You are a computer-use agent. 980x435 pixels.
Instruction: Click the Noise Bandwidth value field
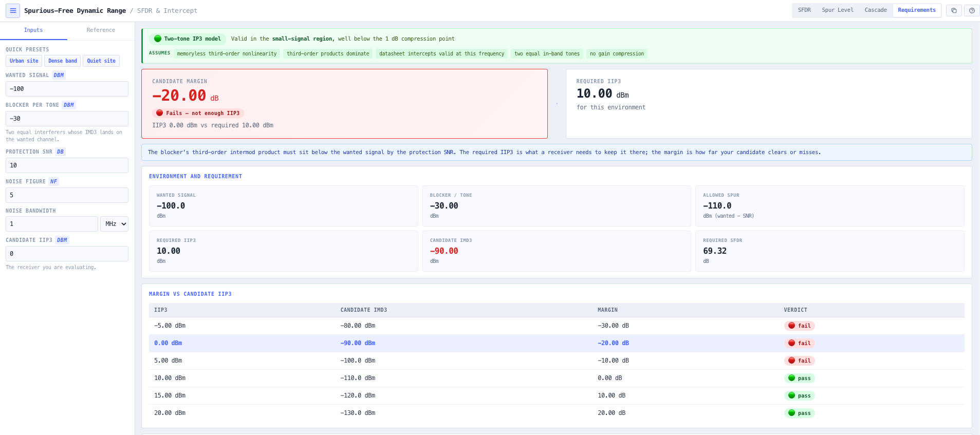[x=52, y=224]
